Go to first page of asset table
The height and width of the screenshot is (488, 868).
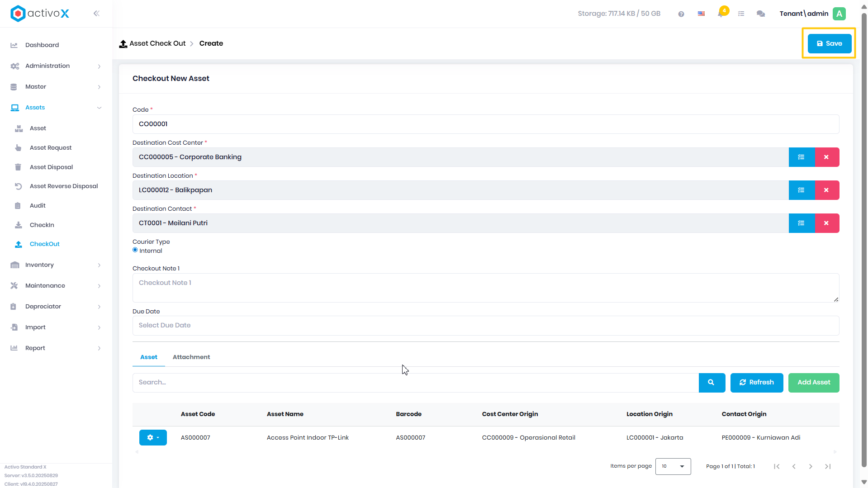click(x=777, y=466)
